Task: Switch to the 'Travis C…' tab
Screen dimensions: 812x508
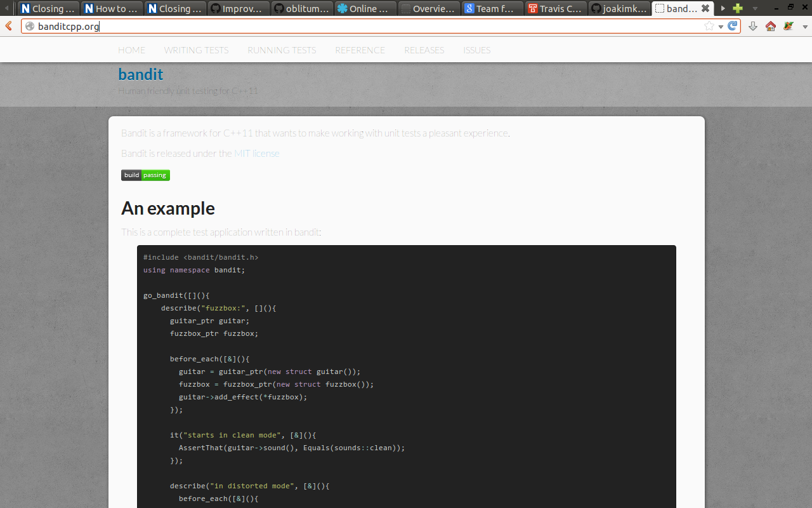Action: 556,9
